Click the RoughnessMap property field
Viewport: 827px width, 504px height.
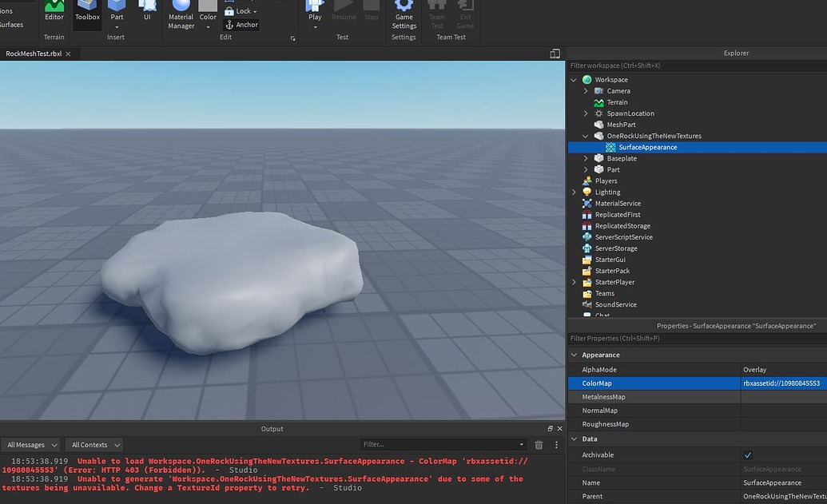point(784,424)
